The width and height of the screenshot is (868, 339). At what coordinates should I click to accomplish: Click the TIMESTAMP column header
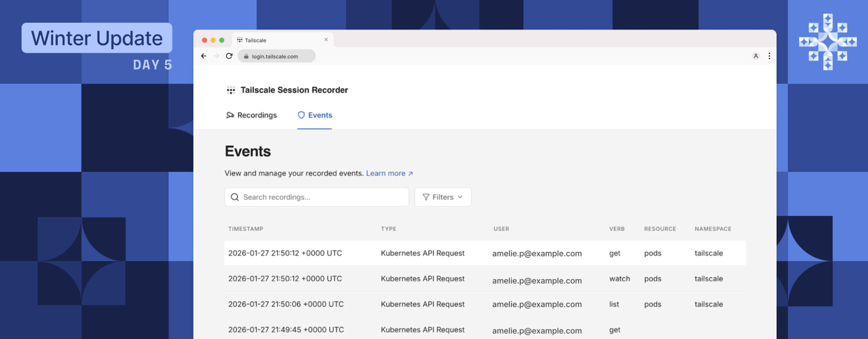[x=246, y=229]
